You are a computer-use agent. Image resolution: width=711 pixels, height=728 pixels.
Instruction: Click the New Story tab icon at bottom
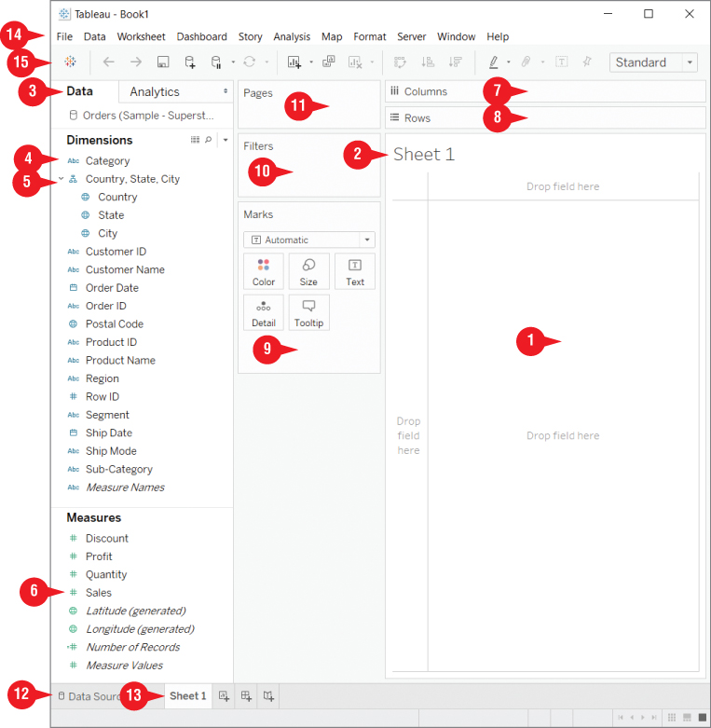click(x=268, y=696)
